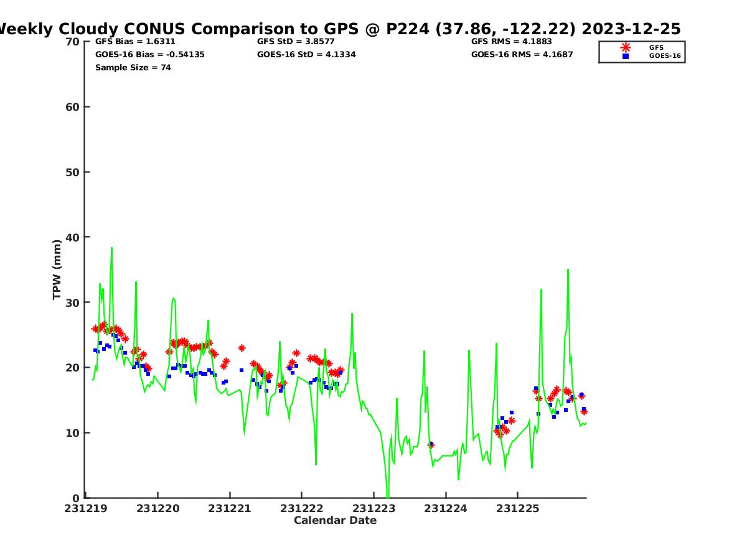This screenshot has width=747, height=560.
Task: Click the GOES-16 Bias statistic text
Action: pyautogui.click(x=149, y=54)
